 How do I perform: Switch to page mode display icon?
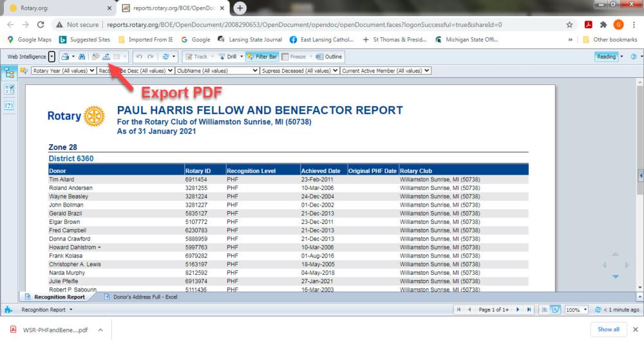click(x=555, y=310)
